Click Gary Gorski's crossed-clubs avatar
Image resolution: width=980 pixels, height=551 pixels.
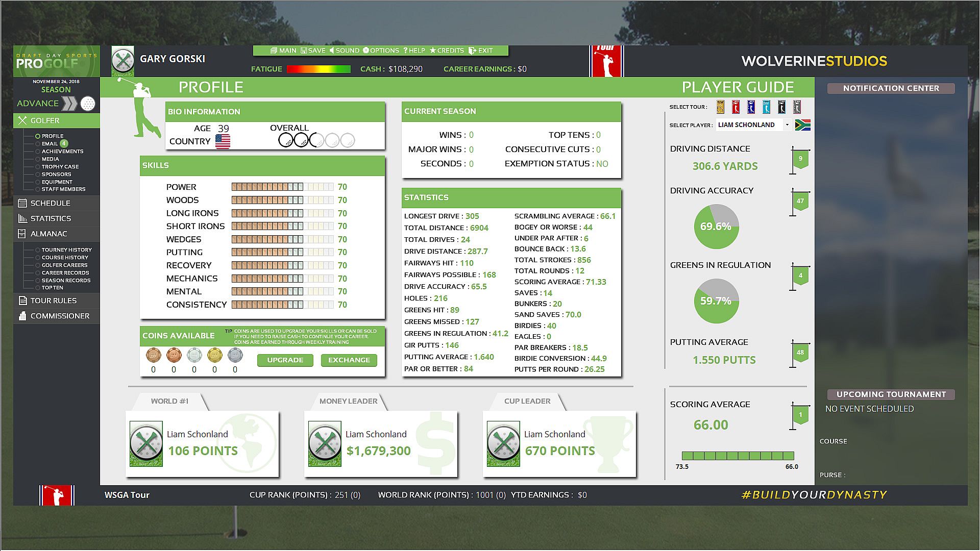[x=122, y=61]
